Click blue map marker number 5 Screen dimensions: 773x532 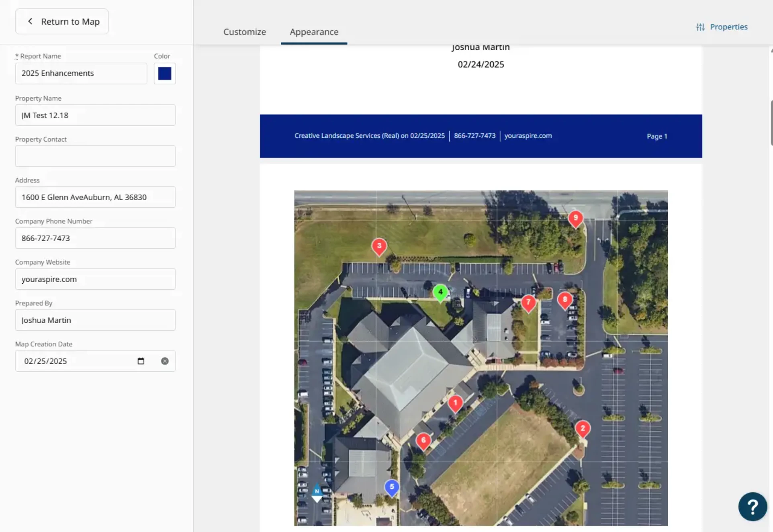392,487
